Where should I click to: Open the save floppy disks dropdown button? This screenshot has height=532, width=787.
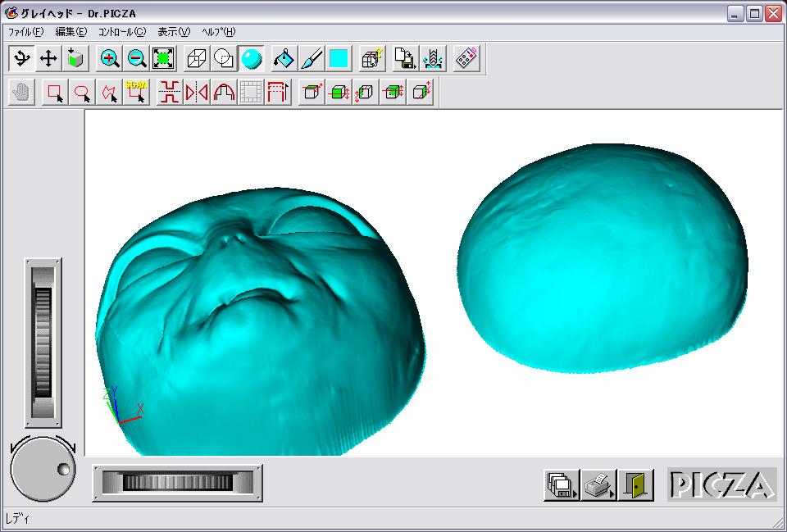[x=562, y=485]
